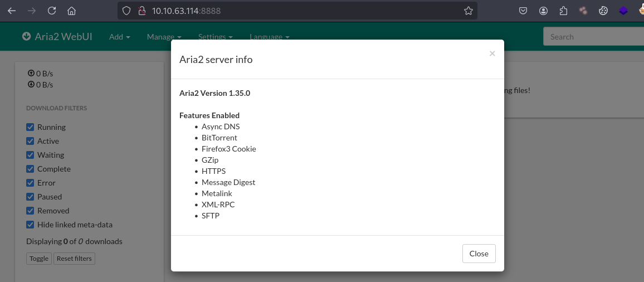Click the Reset filters button
The height and width of the screenshot is (282, 644).
point(74,259)
